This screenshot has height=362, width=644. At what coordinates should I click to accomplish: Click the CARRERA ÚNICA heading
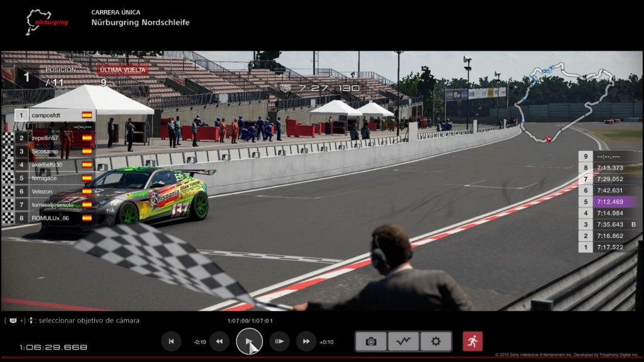116,13
